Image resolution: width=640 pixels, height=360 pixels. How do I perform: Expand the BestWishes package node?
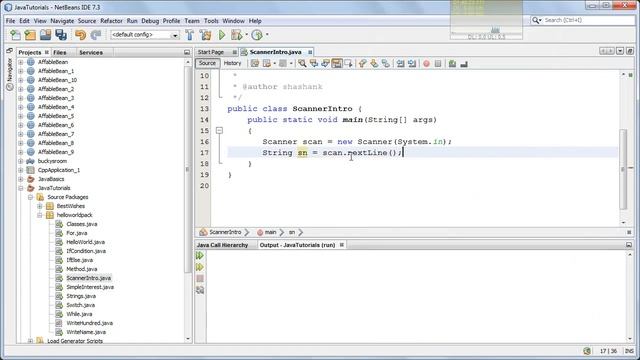click(x=40, y=206)
